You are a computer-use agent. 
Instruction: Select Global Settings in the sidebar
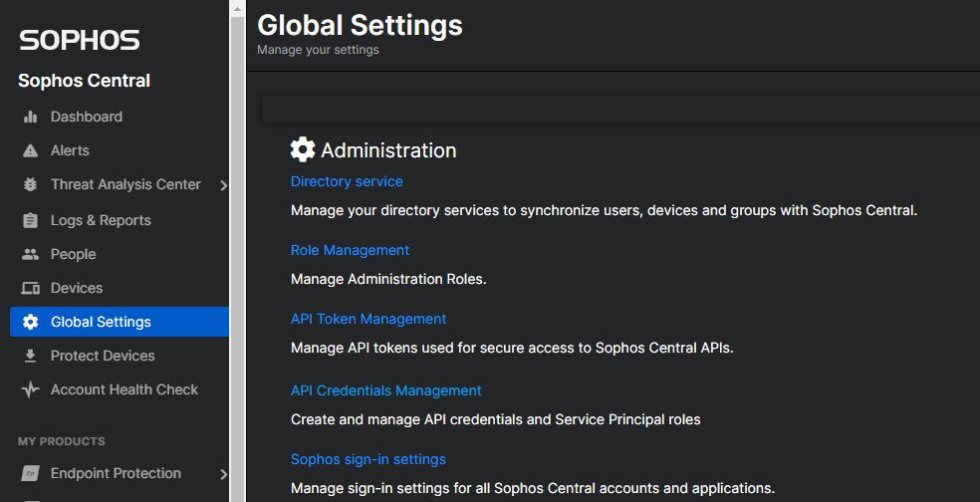pyautogui.click(x=101, y=322)
